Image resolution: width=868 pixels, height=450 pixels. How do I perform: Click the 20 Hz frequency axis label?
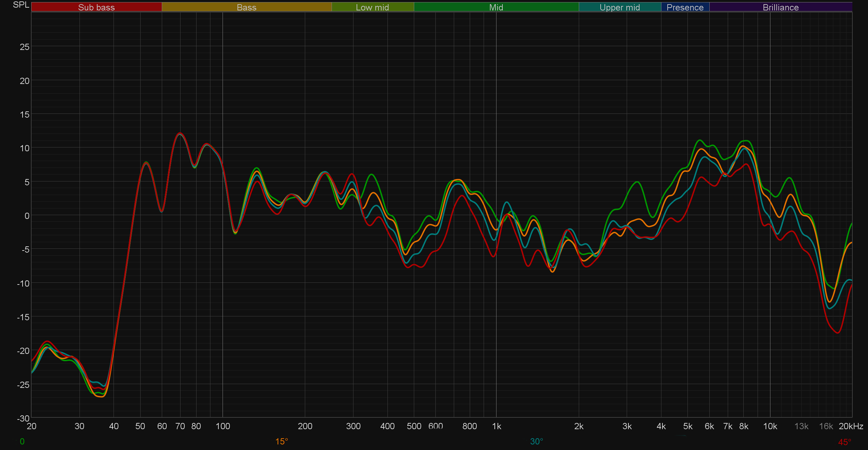point(32,426)
